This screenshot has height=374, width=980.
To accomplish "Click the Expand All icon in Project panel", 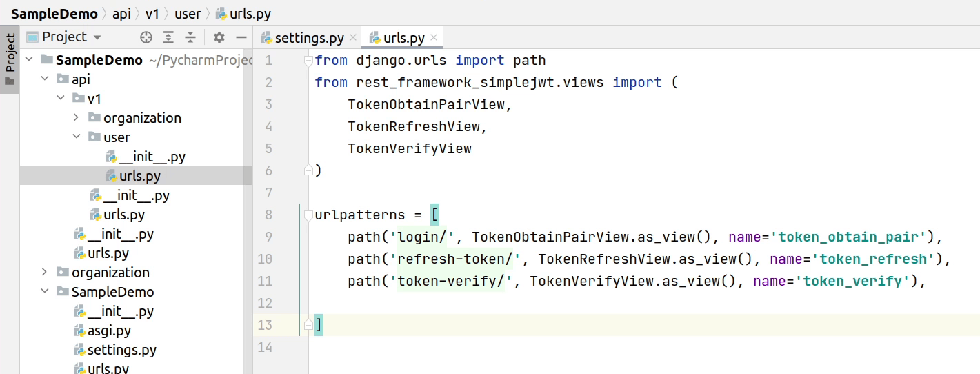I will click(168, 37).
